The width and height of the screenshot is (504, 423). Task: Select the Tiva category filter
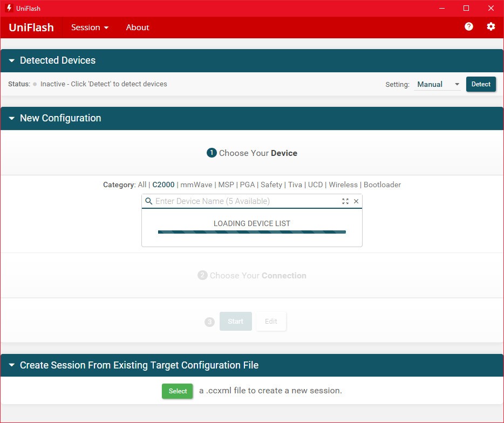pos(295,185)
